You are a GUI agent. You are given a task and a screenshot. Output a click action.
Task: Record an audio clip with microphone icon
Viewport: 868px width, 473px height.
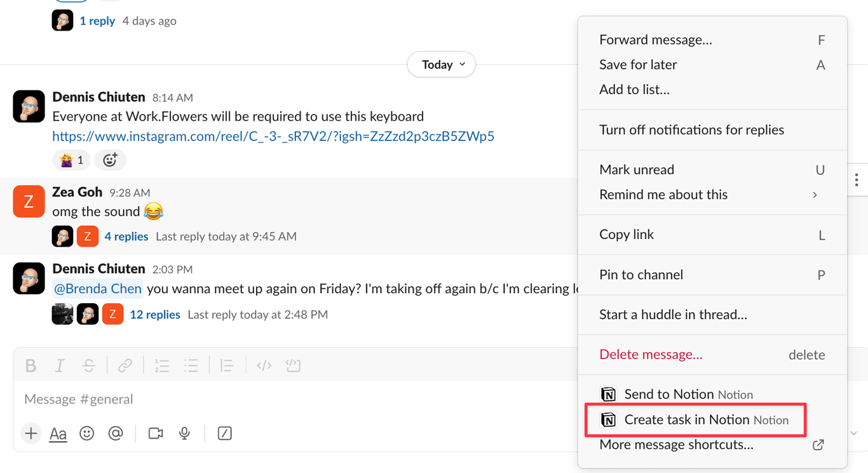(x=185, y=434)
